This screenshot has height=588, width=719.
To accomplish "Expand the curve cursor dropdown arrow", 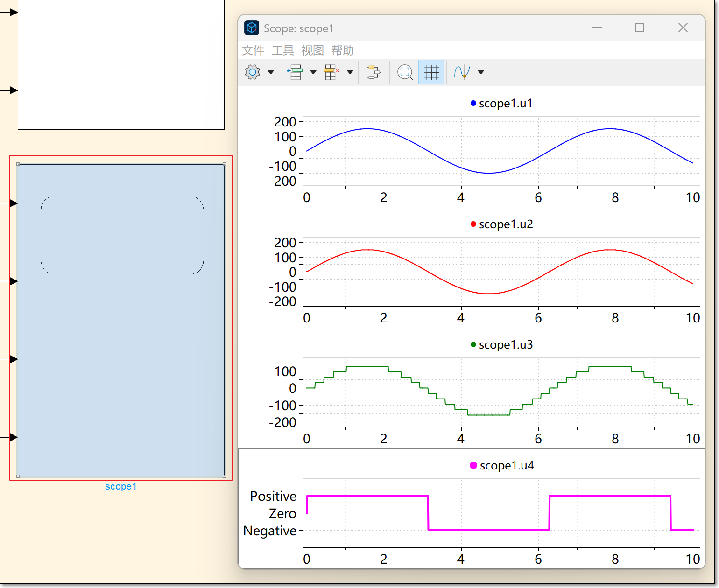I will (x=481, y=72).
